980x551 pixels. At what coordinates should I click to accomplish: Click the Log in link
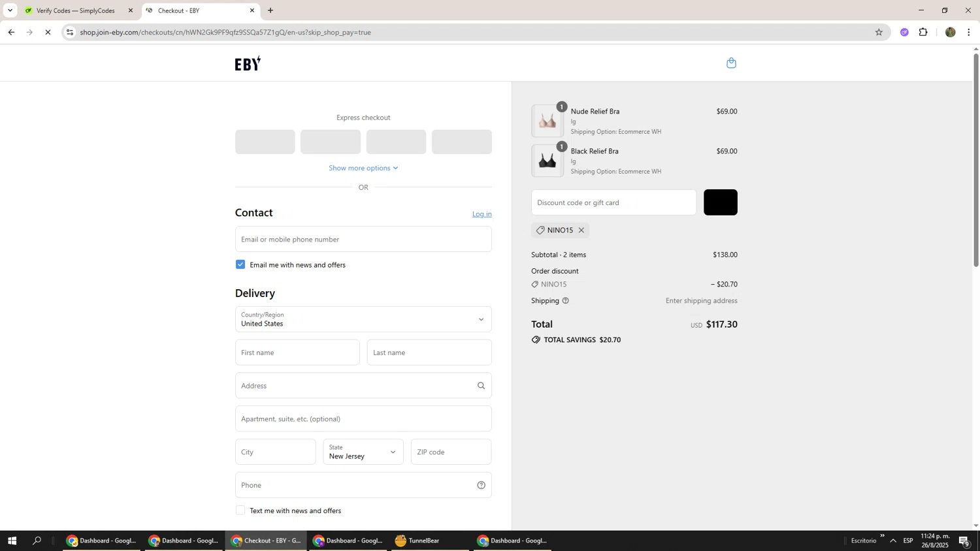tap(482, 214)
